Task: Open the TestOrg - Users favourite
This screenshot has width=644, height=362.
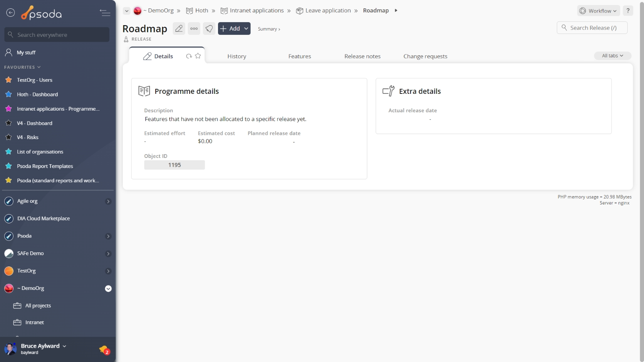Action: (34, 80)
